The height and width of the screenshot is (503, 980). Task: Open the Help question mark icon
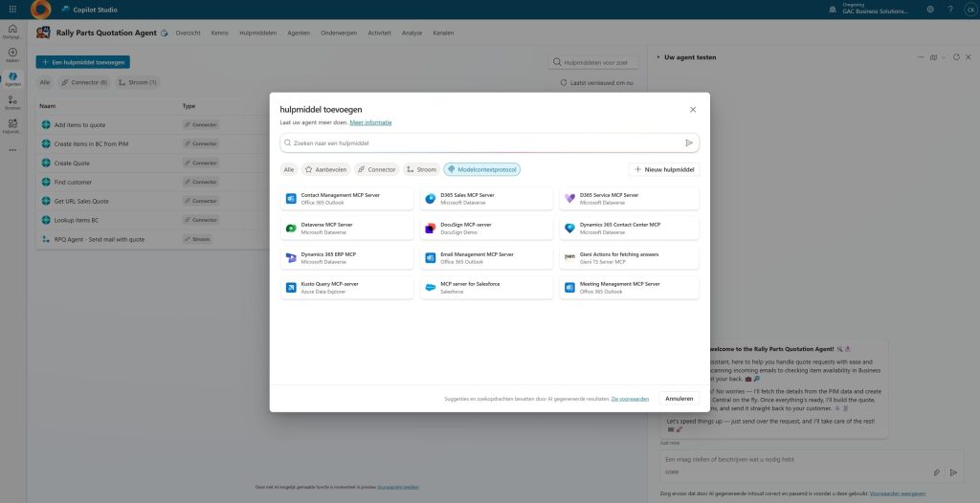[x=950, y=10]
